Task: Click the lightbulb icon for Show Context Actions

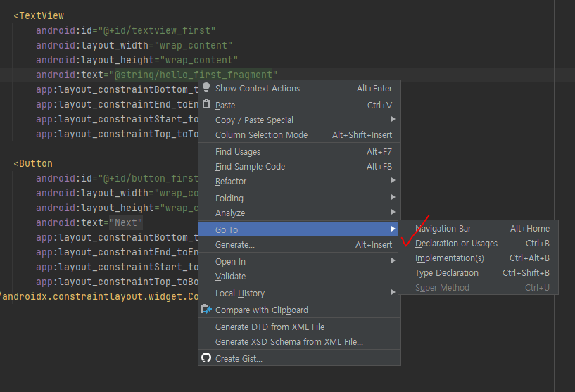Action: pyautogui.click(x=206, y=88)
